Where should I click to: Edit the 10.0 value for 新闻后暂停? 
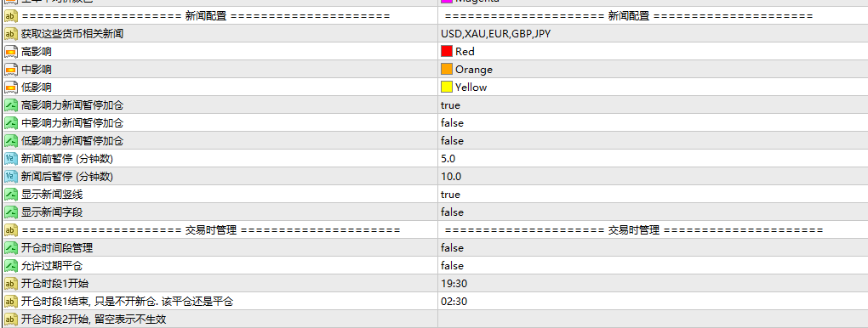click(x=451, y=177)
